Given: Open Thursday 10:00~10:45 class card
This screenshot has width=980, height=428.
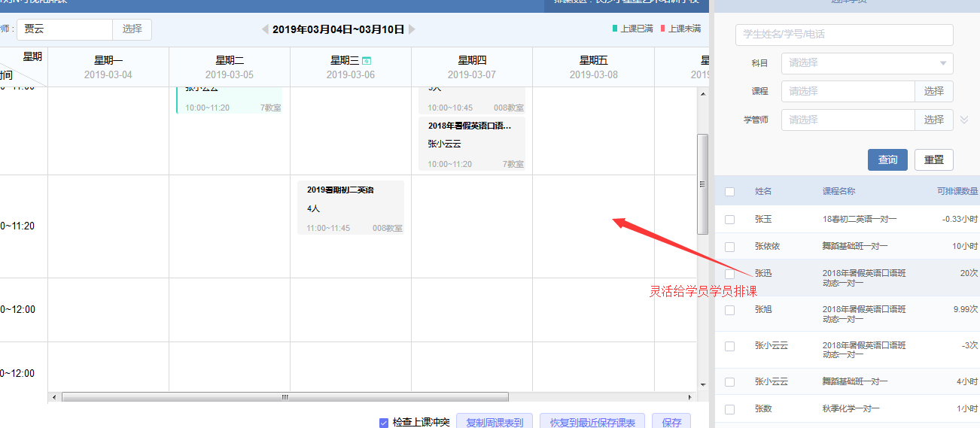Looking at the screenshot, I should tap(472, 100).
